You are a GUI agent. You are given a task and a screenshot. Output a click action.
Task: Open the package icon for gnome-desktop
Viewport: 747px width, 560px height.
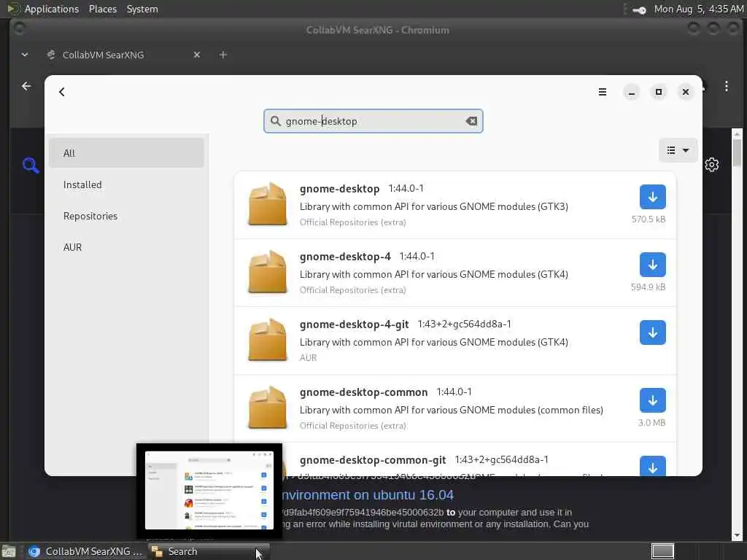coord(267,204)
